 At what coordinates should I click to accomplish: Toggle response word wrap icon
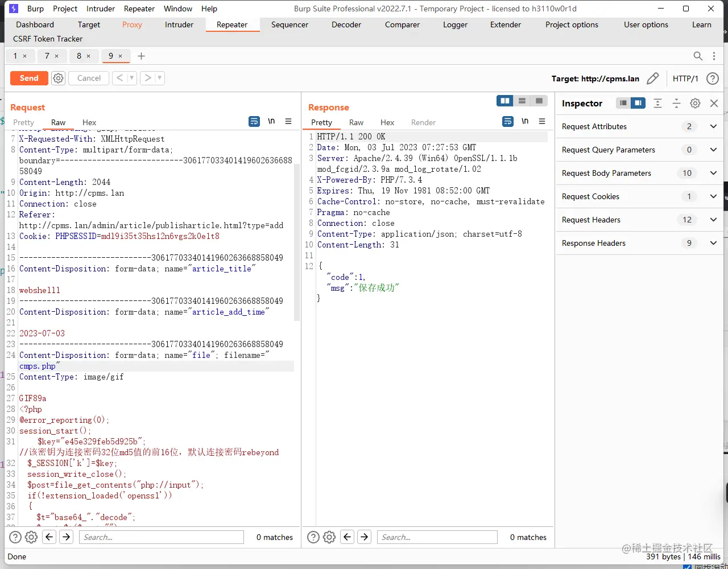click(508, 121)
